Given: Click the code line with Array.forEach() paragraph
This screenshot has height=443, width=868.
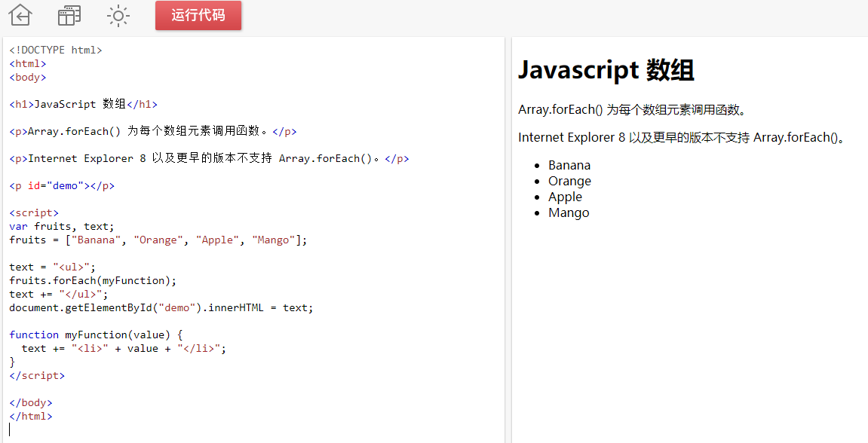Looking at the screenshot, I should 153,131.
